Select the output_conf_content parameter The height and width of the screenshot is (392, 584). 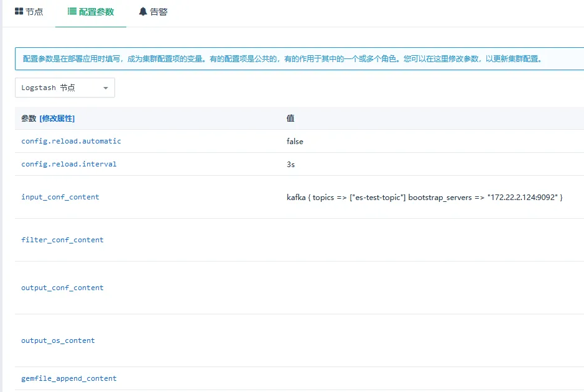point(62,288)
